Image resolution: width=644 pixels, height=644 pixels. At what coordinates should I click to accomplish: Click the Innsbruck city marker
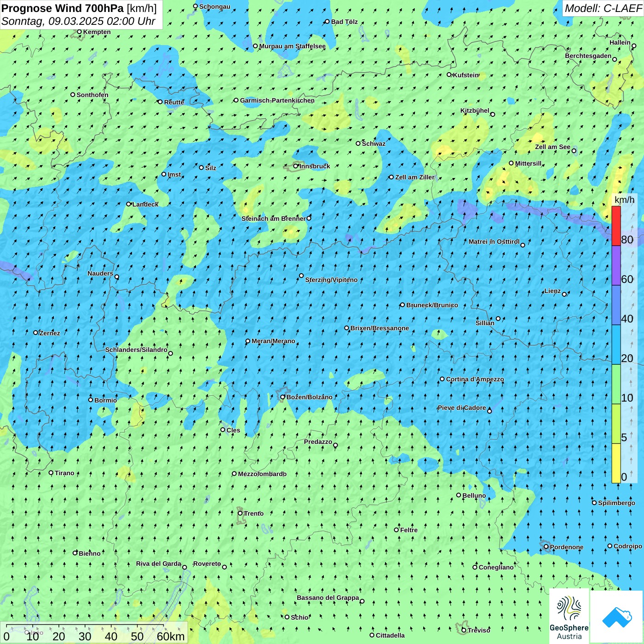pyautogui.click(x=296, y=166)
